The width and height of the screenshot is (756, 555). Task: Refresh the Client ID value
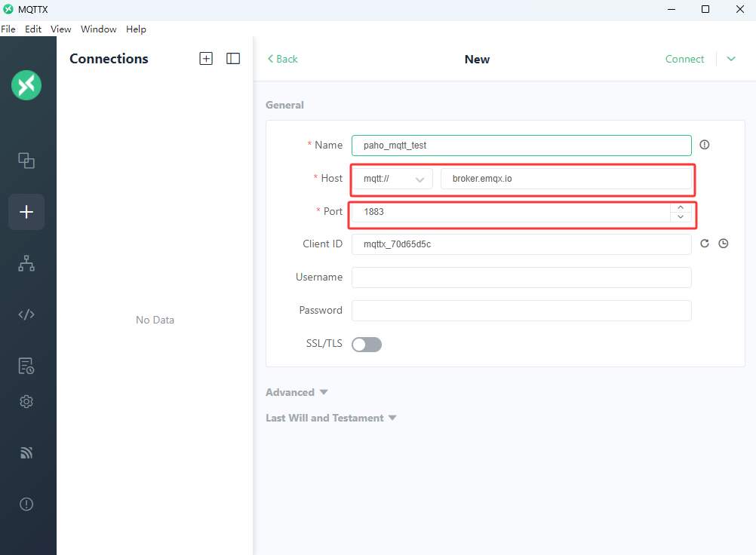coord(705,244)
